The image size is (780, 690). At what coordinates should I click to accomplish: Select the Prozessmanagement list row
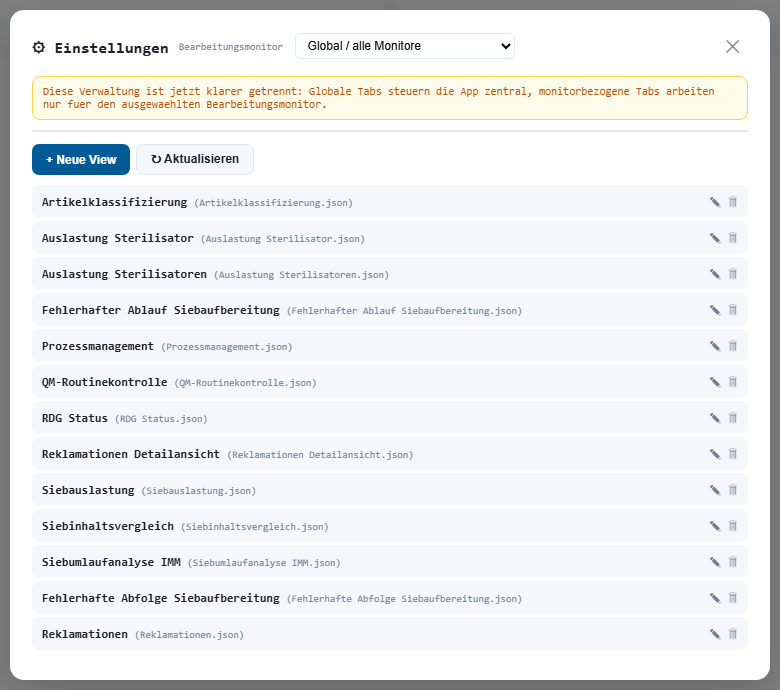click(98, 346)
